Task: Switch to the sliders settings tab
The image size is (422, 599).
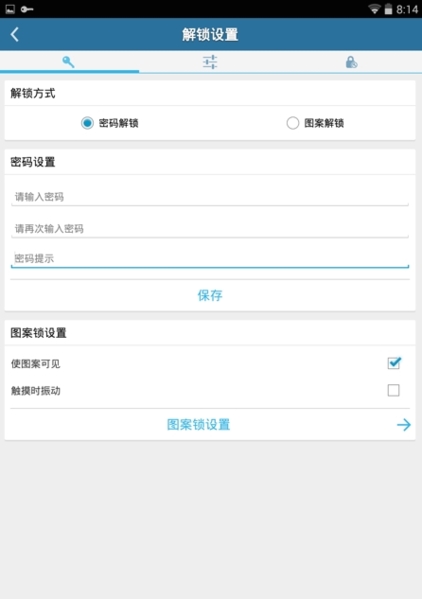Action: 210,62
